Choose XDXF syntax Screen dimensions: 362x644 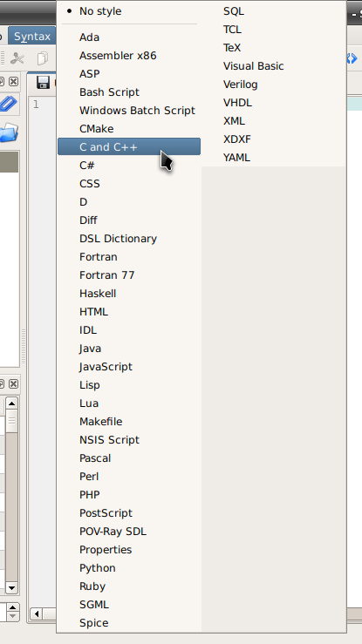point(273,139)
